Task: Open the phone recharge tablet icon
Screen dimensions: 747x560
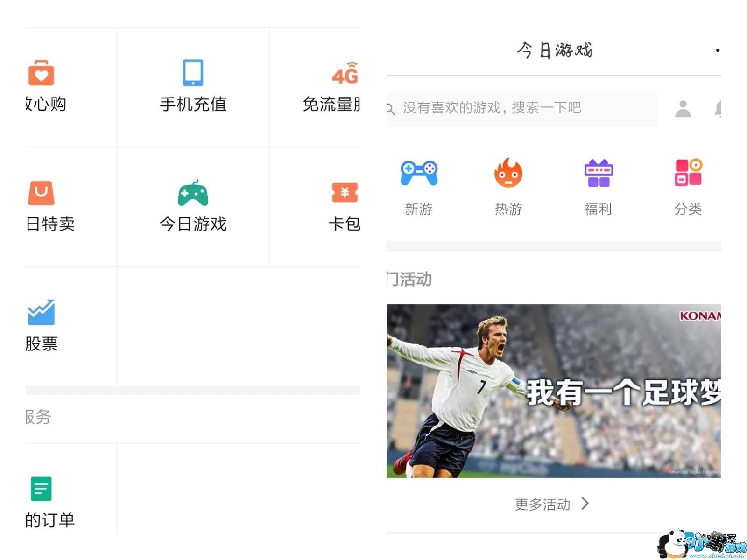Action: tap(193, 72)
